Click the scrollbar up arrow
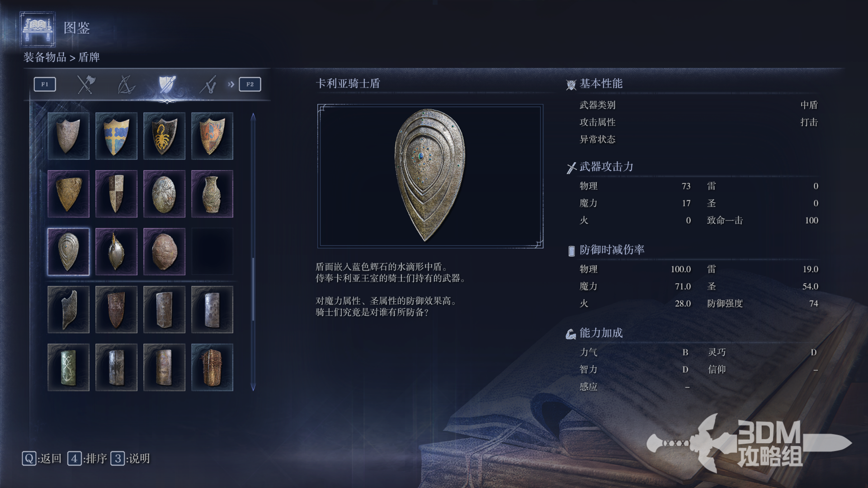The width and height of the screenshot is (868, 488). (x=253, y=117)
